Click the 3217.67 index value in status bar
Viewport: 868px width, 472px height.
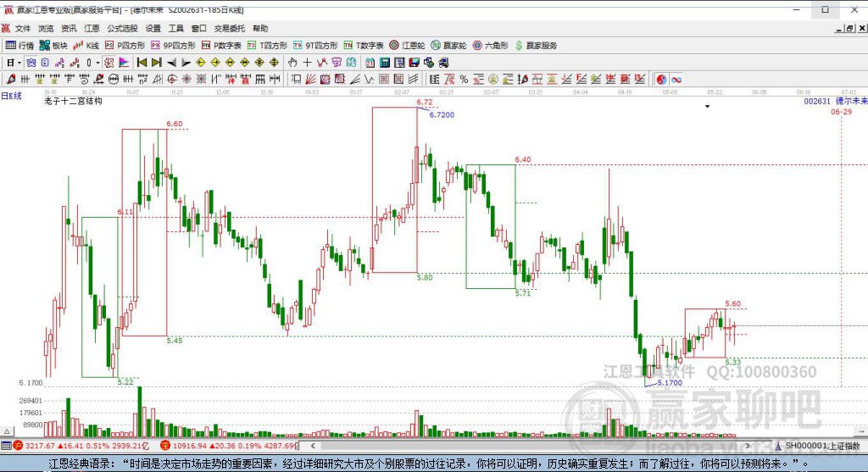click(x=40, y=446)
